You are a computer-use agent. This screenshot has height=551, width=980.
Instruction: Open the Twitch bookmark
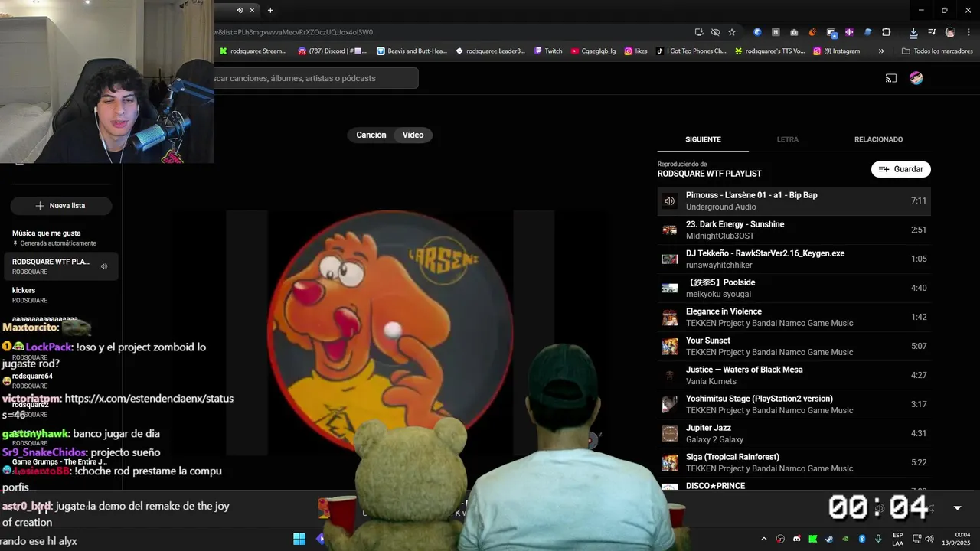(x=548, y=51)
